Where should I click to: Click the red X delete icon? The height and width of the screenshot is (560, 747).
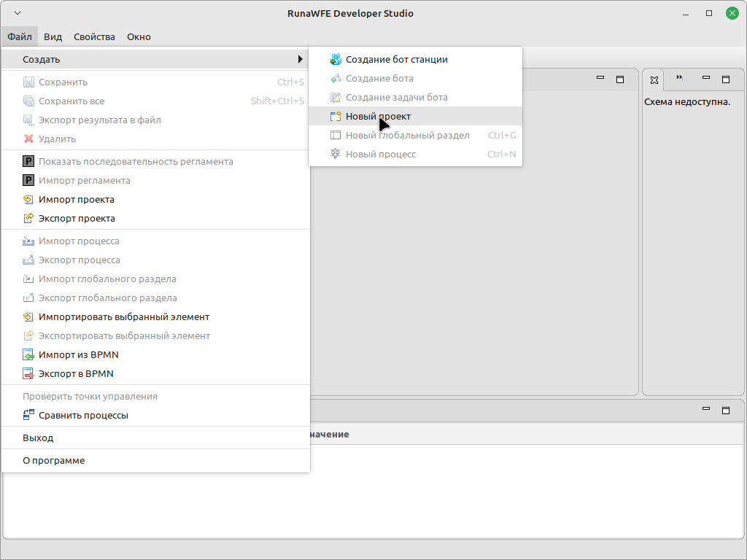tap(28, 139)
